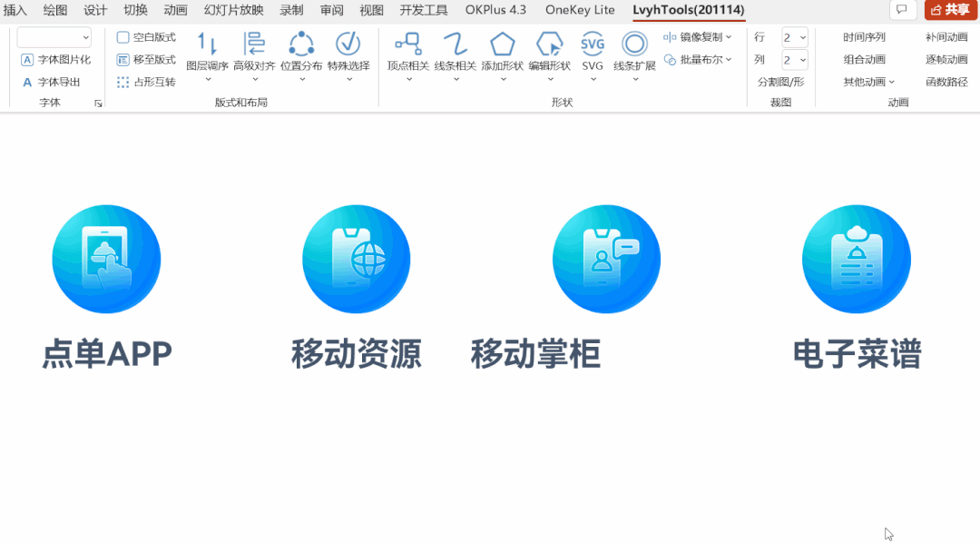Open the SVG conversion tool

(593, 50)
